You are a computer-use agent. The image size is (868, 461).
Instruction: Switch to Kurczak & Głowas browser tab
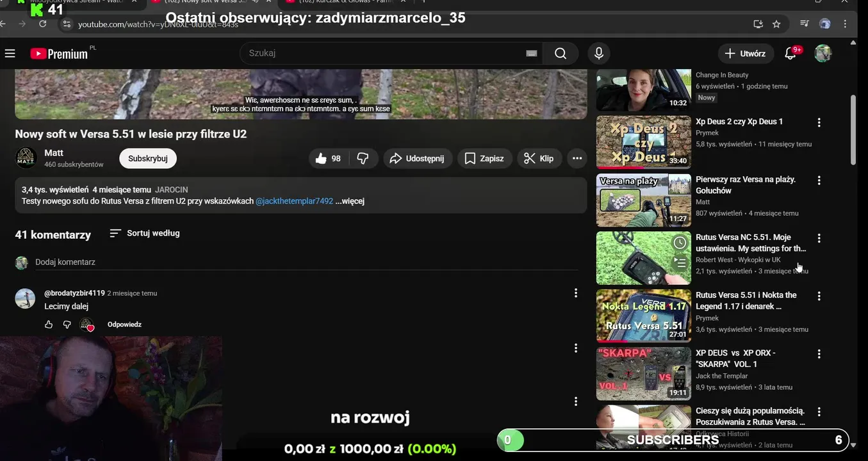coord(346,3)
